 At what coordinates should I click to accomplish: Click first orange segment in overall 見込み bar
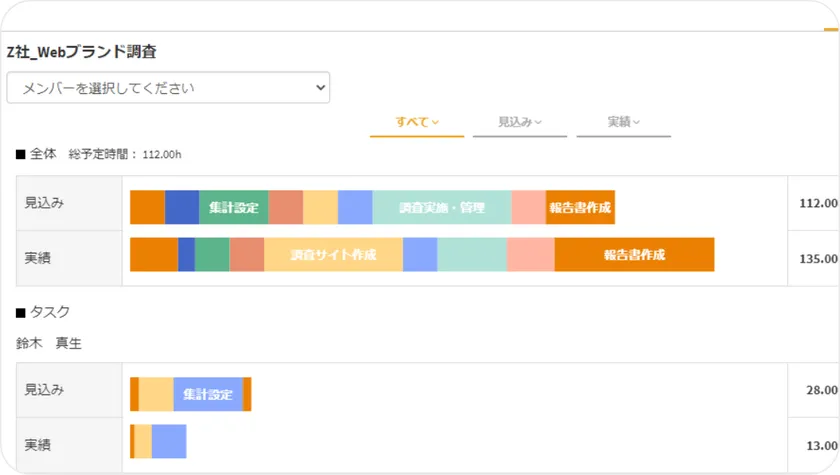point(147,208)
